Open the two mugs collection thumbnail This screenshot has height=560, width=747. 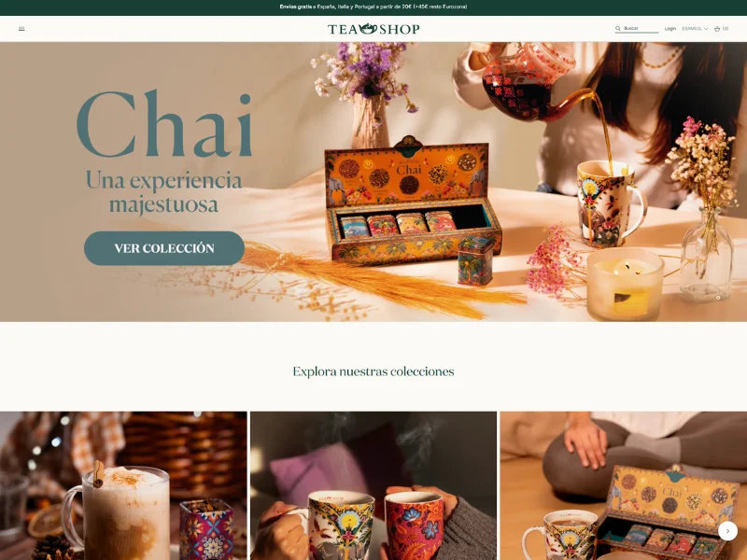point(373,485)
